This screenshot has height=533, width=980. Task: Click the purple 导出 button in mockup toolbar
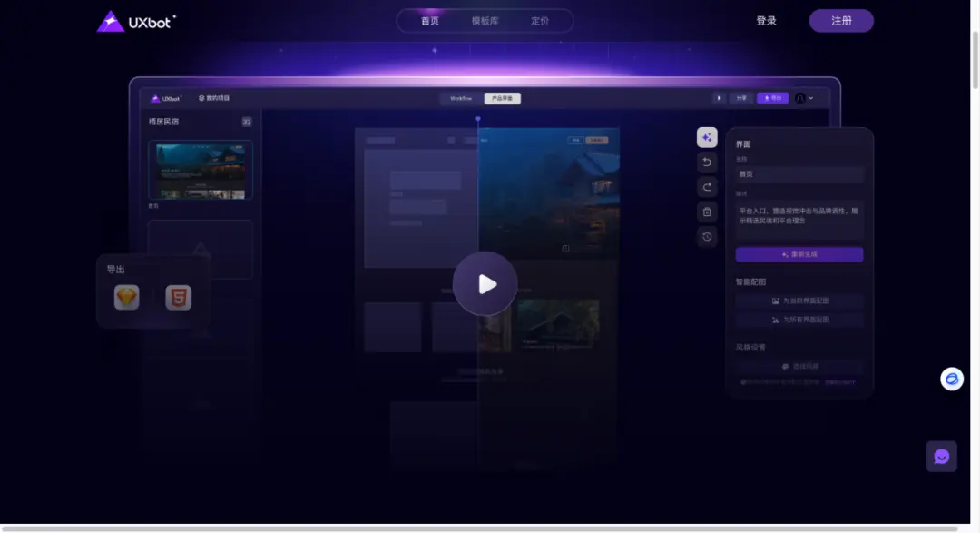(x=772, y=98)
